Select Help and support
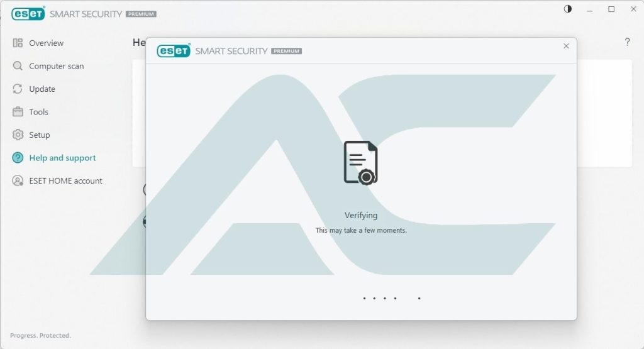The width and height of the screenshot is (644, 349). click(x=62, y=158)
